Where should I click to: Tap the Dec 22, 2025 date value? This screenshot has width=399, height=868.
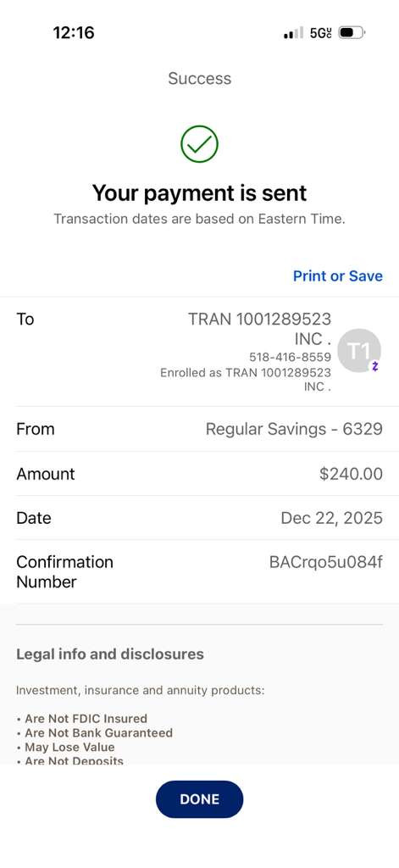[331, 518]
